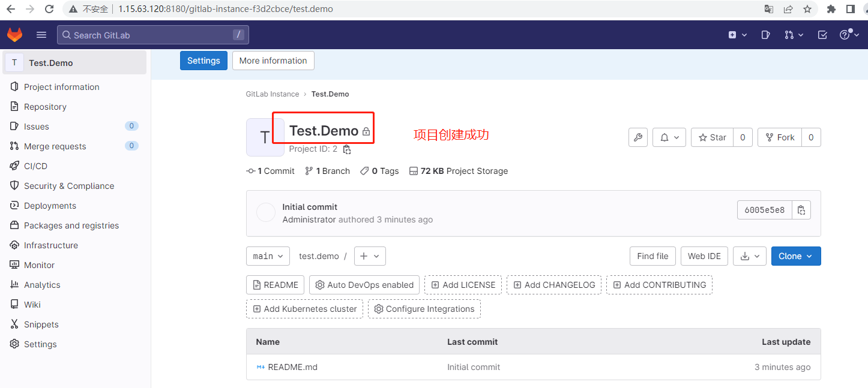The height and width of the screenshot is (388, 868).
Task: Open the notification bell dropdown
Action: 669,137
